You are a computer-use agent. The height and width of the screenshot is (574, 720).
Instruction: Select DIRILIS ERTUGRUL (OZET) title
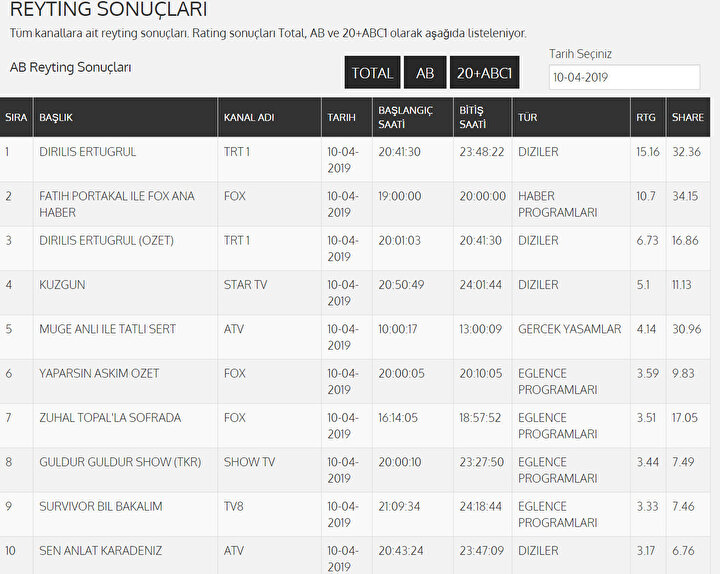pos(107,241)
